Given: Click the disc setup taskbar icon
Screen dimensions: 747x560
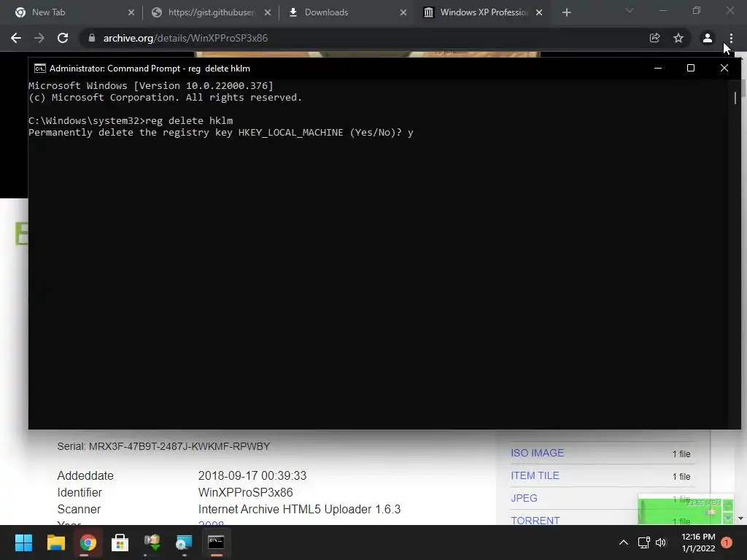Looking at the screenshot, I should tap(184, 542).
